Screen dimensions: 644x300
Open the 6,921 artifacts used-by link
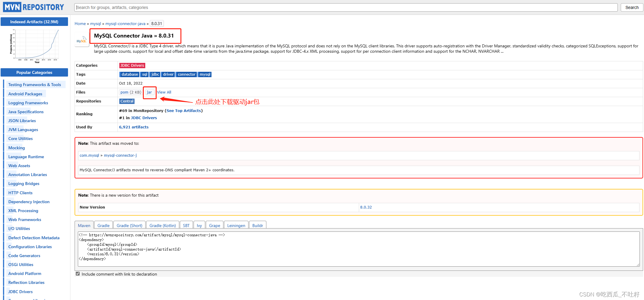point(134,127)
